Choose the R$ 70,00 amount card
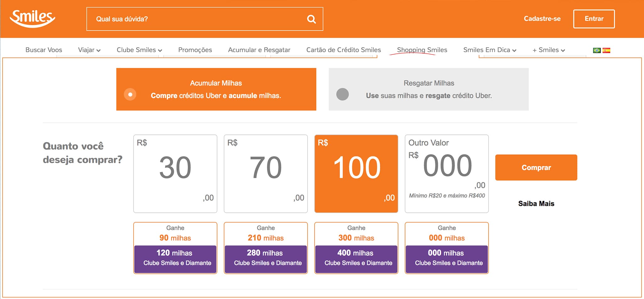 (x=266, y=174)
